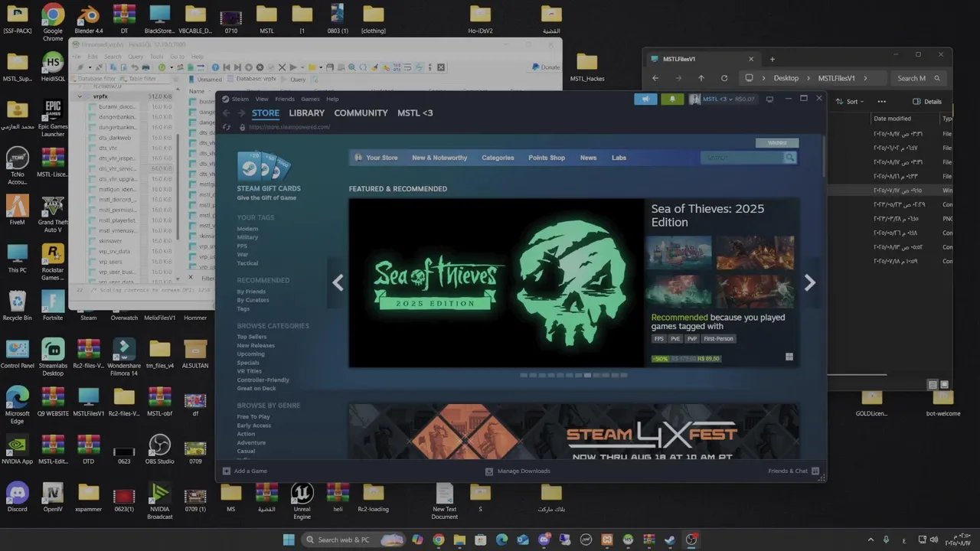Show next featured game in carousel
The width and height of the screenshot is (980, 551).
(810, 282)
